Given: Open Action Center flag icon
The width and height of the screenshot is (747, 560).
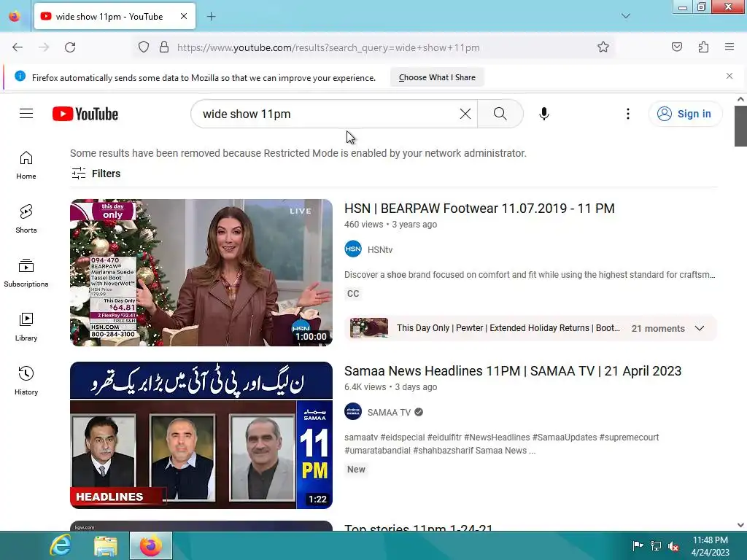Looking at the screenshot, I should tap(638, 545).
